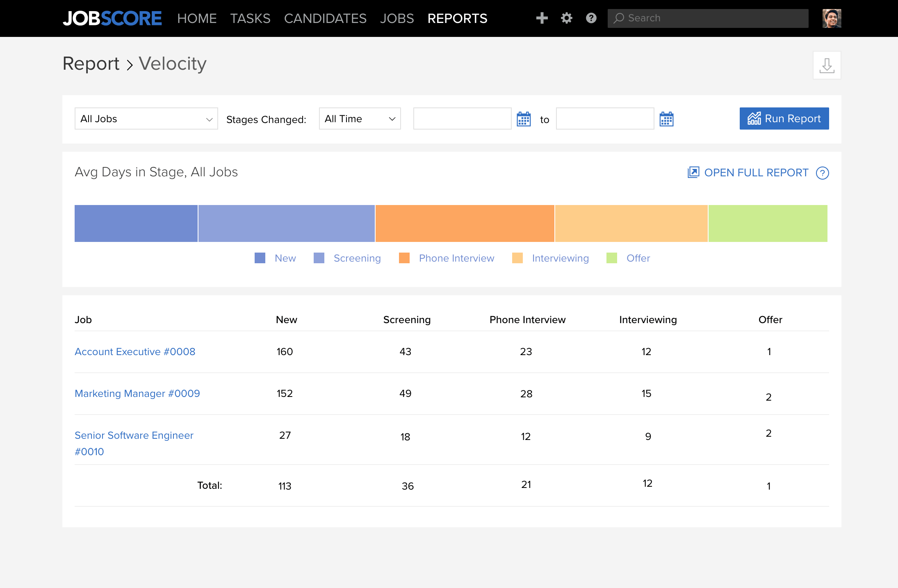Open the Candidates menu item

[x=325, y=18]
